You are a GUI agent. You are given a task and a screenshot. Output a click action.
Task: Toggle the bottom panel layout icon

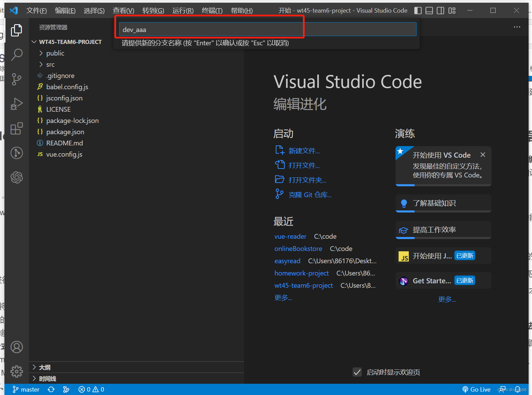(429, 11)
